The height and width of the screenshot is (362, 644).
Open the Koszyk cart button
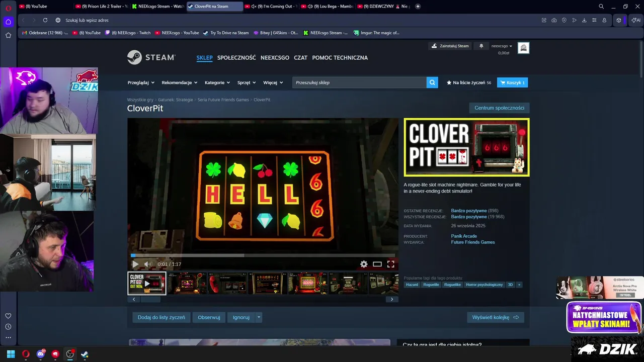(512, 82)
